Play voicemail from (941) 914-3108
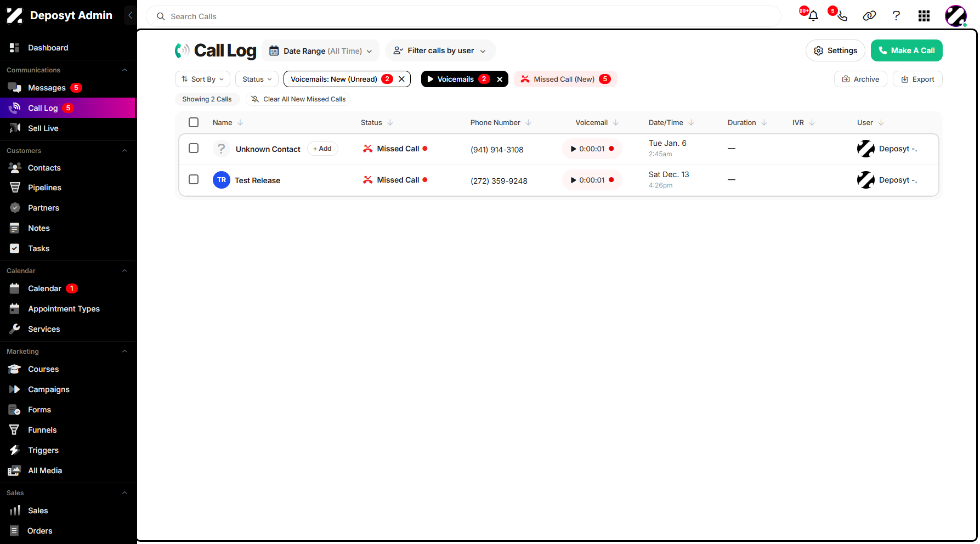The image size is (980, 544). pos(592,149)
